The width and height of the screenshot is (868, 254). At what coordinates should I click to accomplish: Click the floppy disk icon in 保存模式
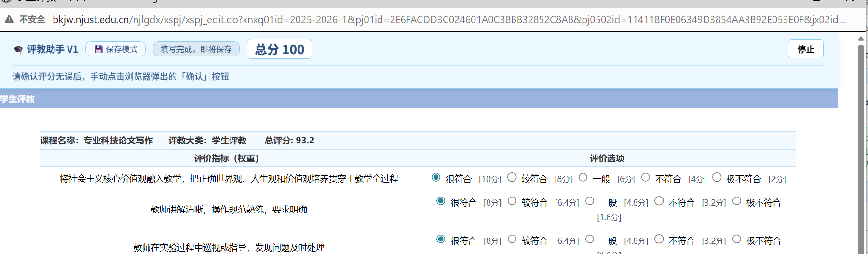[98, 49]
